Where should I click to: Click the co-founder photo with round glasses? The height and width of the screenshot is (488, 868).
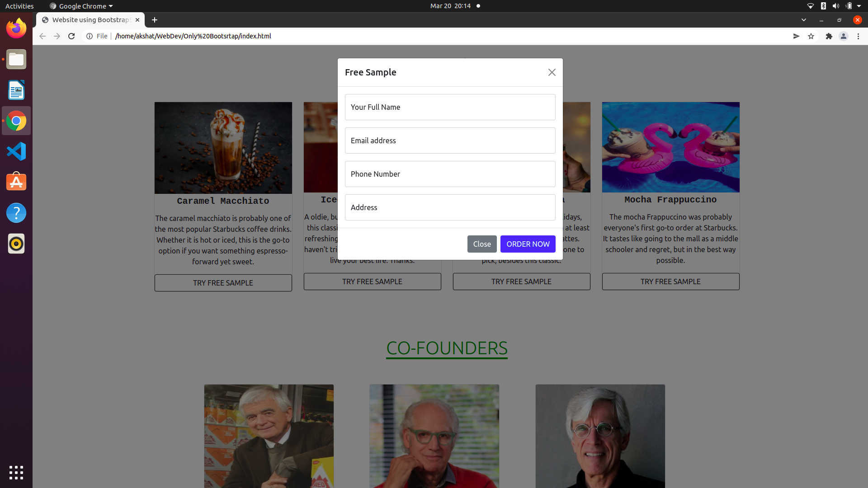600,436
